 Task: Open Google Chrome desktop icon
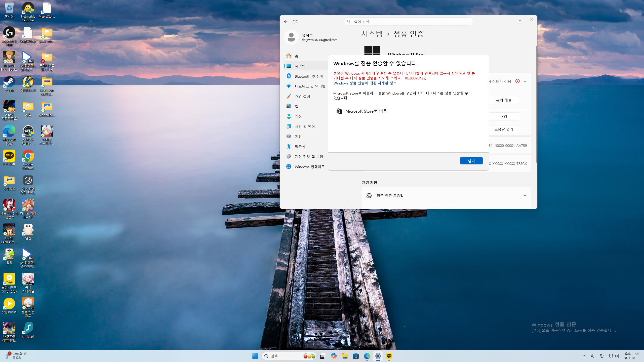pyautogui.click(x=28, y=160)
